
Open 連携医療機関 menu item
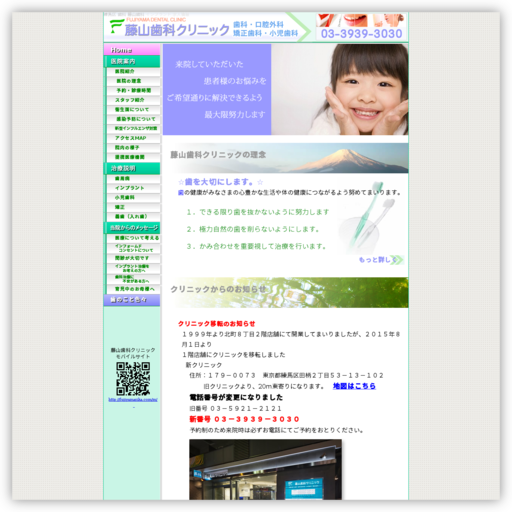(133, 157)
